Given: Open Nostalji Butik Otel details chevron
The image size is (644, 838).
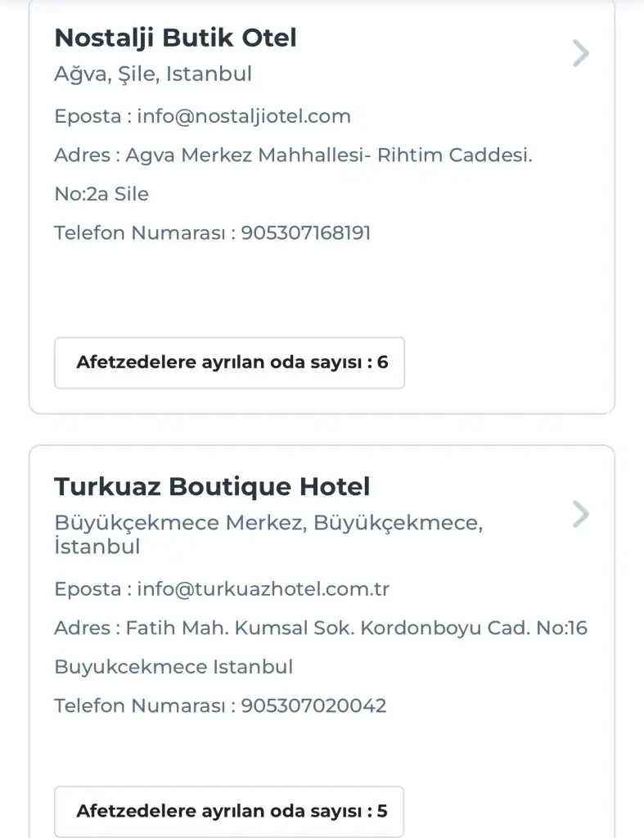Looking at the screenshot, I should coord(580,54).
